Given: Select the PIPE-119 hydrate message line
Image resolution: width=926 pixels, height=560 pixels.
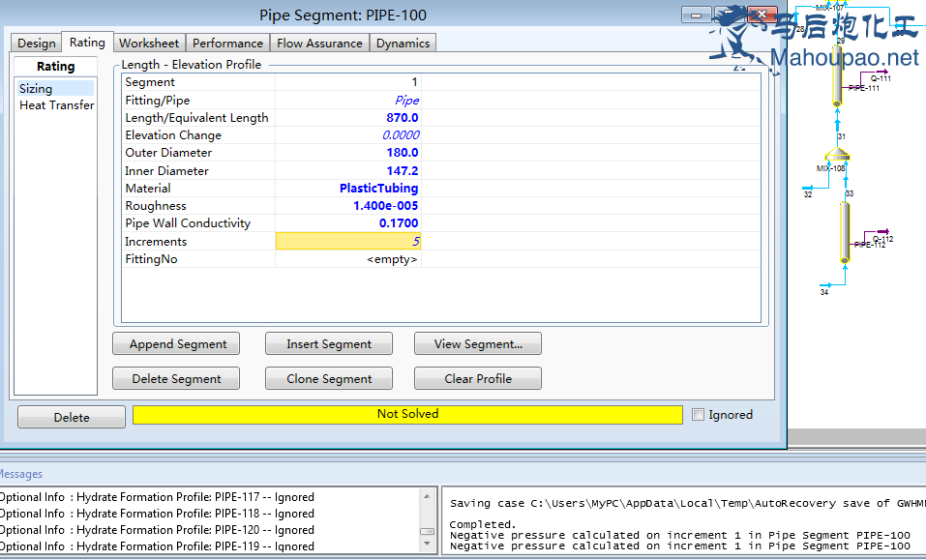Looking at the screenshot, I should [x=157, y=546].
